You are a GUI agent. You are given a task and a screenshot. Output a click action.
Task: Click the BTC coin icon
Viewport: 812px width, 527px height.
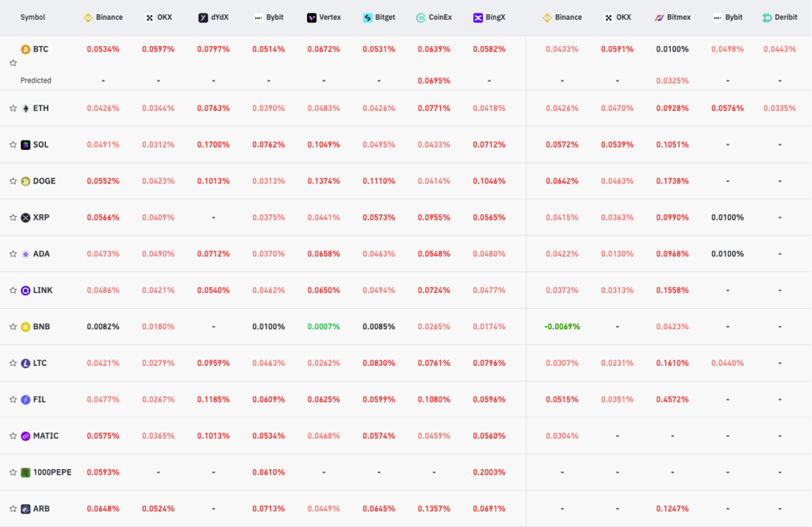tap(25, 49)
